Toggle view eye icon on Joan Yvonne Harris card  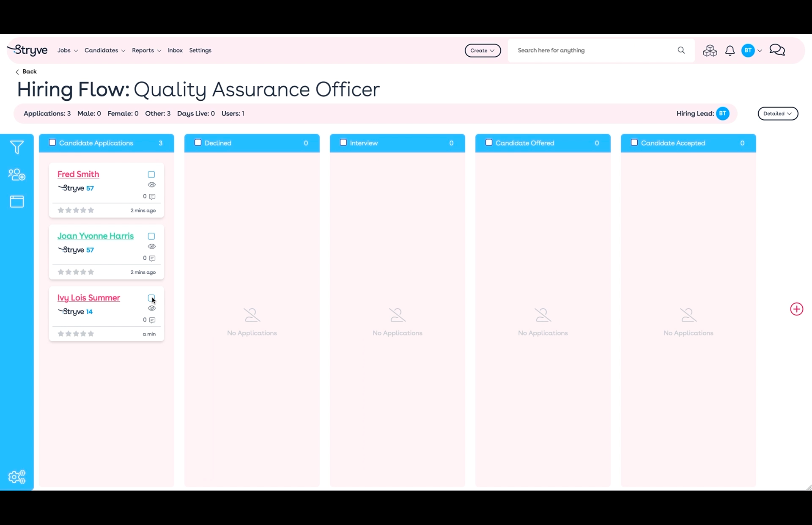coord(152,246)
